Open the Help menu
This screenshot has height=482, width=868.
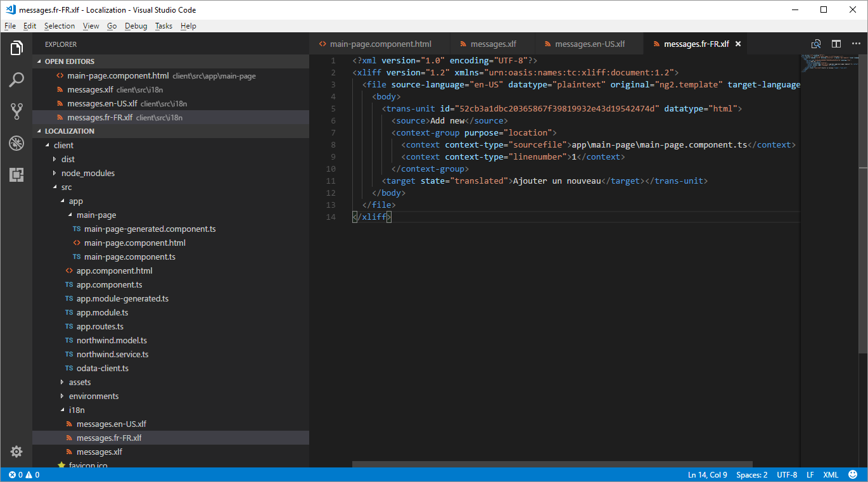[188, 26]
